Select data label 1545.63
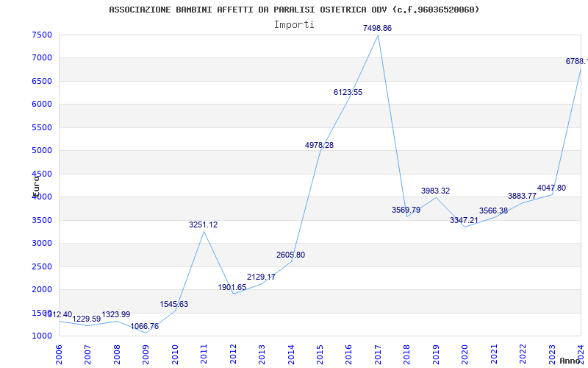The width and height of the screenshot is (588, 368). (x=174, y=304)
